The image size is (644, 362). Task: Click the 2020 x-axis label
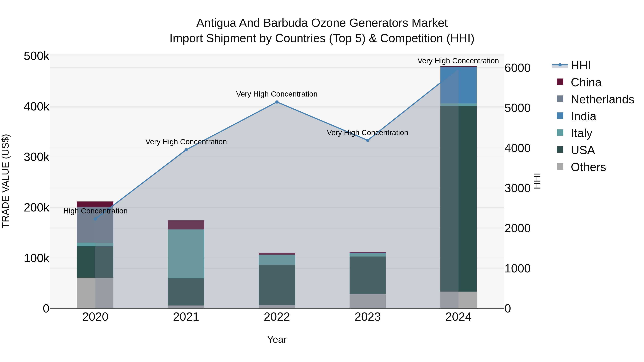[x=95, y=317]
